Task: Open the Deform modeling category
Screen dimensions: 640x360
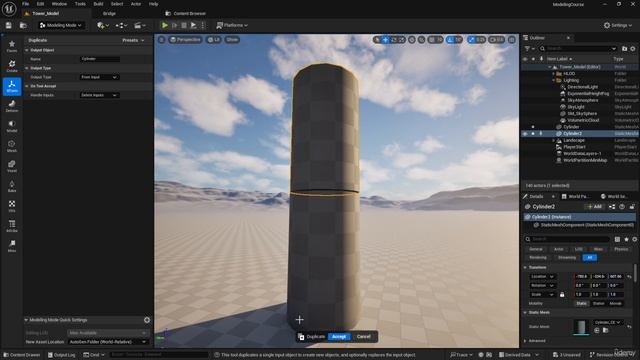Action: pos(12,106)
